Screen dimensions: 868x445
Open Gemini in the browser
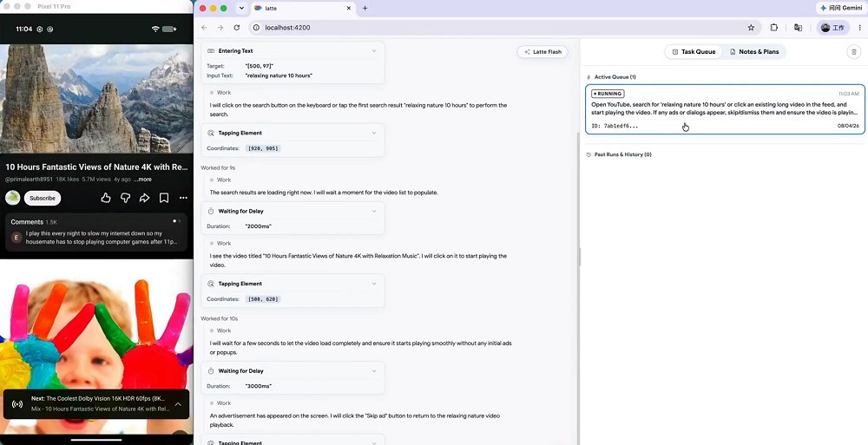(841, 8)
